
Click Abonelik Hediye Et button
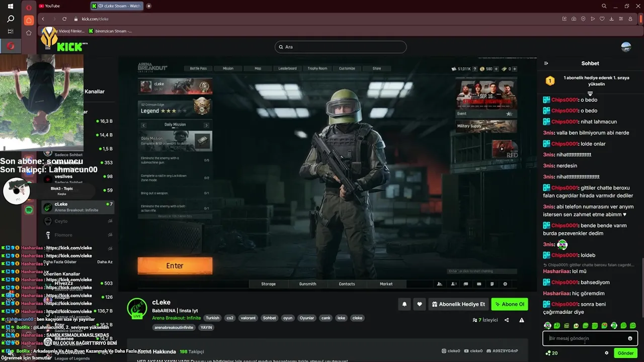[x=458, y=304]
